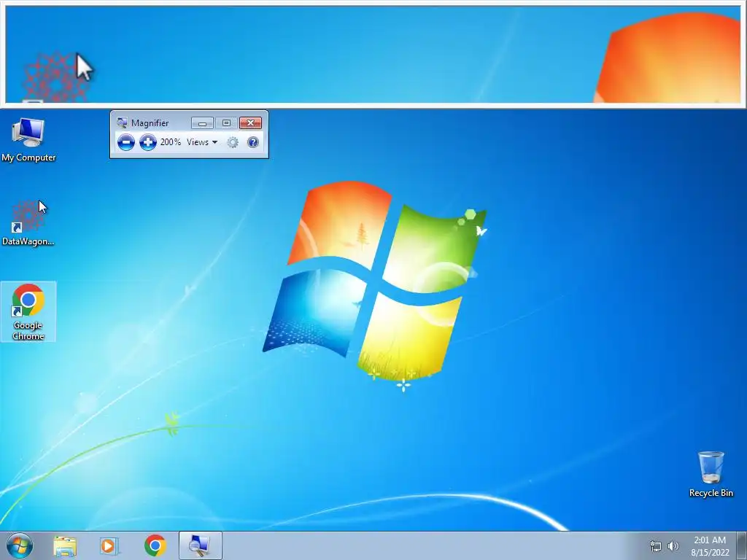
Task: Click the Magnifier title bar icon
Action: [x=123, y=122]
